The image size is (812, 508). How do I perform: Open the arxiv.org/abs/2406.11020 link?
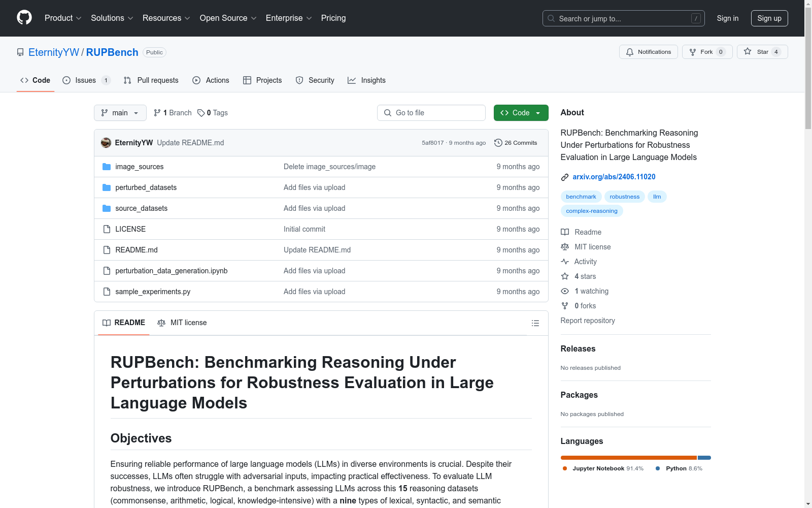point(614,177)
